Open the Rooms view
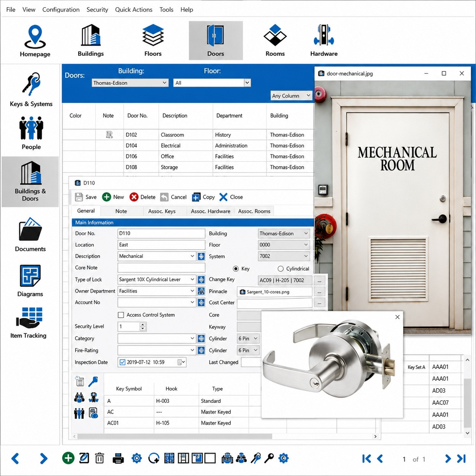476x476 pixels. [x=275, y=41]
